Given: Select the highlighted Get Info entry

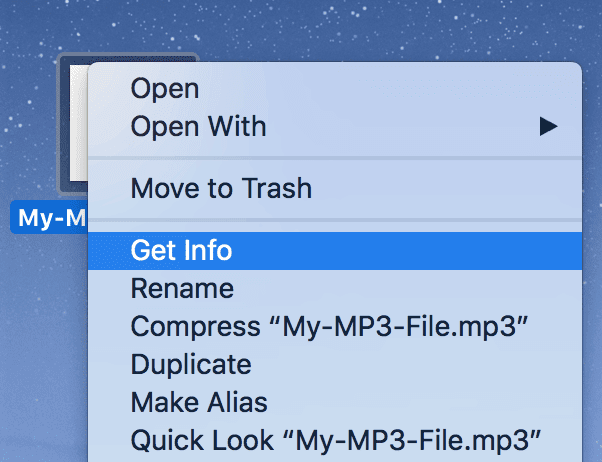Looking at the screenshot, I should point(335,250).
